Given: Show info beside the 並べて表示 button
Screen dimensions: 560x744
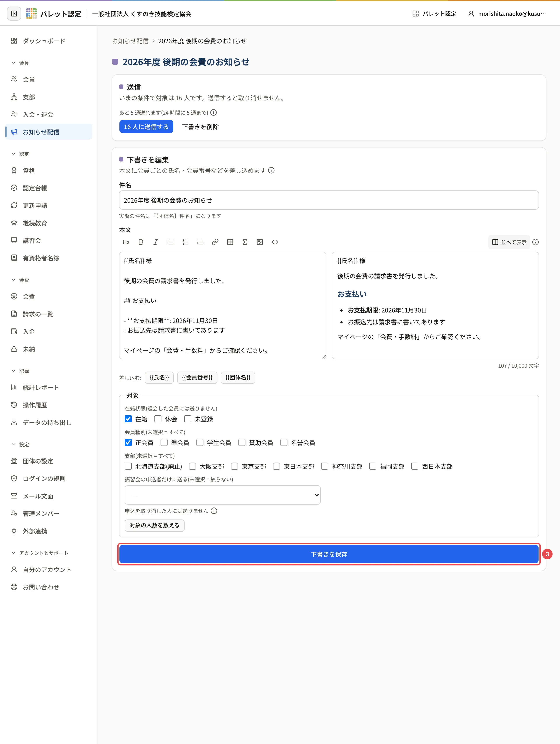Looking at the screenshot, I should pos(535,242).
